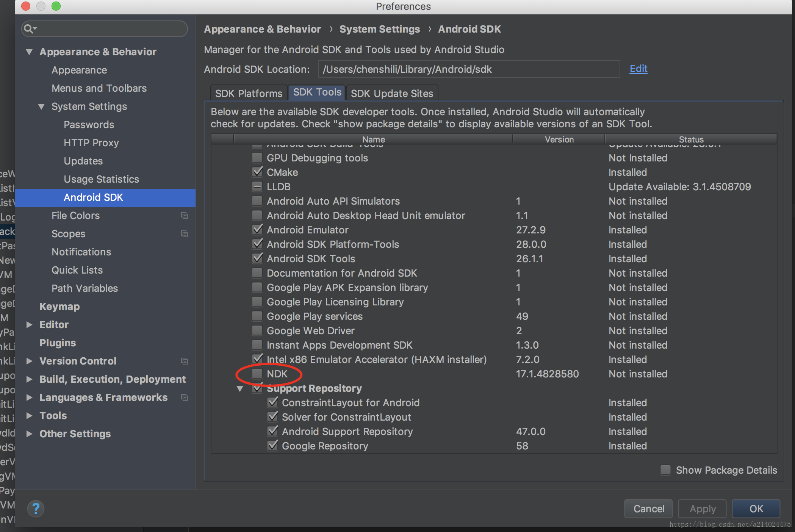795x532 pixels.
Task: Click the project-level icon beside Scopes
Action: point(185,234)
